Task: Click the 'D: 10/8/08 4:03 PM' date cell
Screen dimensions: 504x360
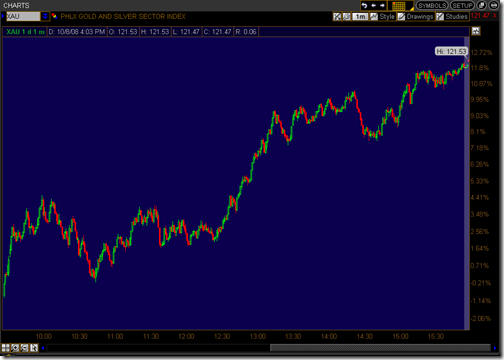Action: [77, 32]
